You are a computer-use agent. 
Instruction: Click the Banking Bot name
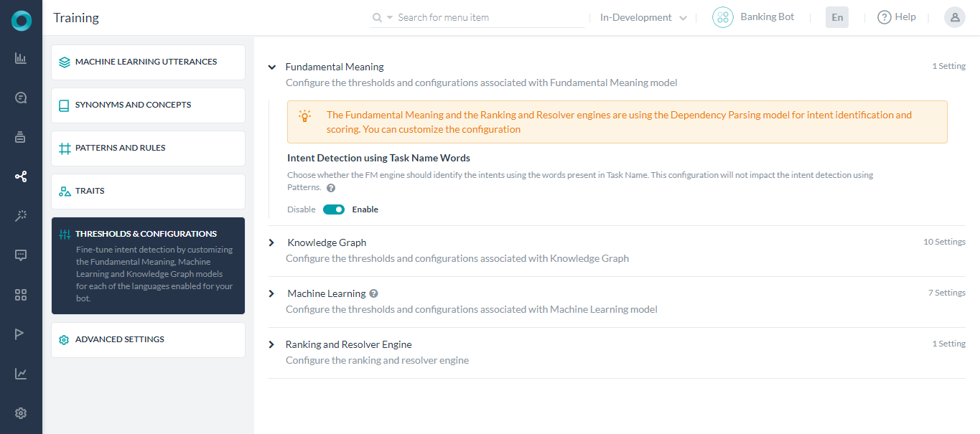[767, 17]
